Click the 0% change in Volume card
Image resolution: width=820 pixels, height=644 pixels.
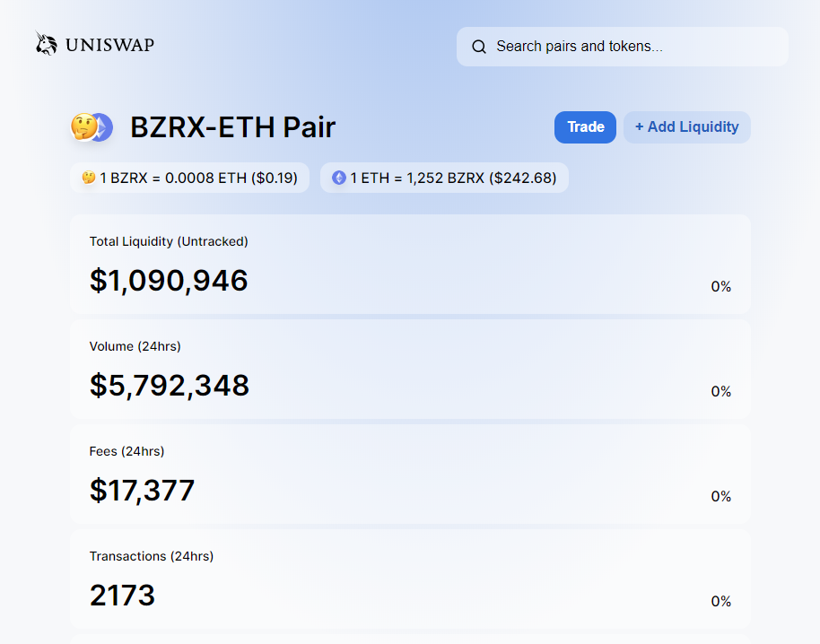[x=720, y=392]
